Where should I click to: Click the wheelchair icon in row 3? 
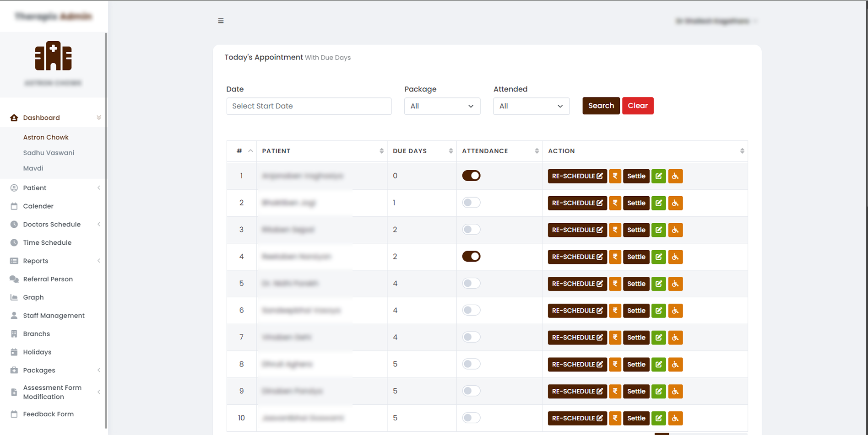click(675, 230)
